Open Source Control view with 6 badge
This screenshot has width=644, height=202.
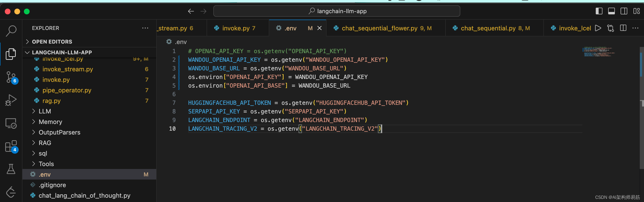(11, 77)
